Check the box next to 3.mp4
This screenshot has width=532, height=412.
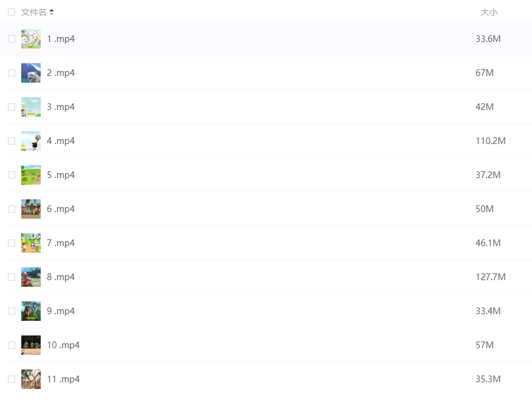click(12, 107)
